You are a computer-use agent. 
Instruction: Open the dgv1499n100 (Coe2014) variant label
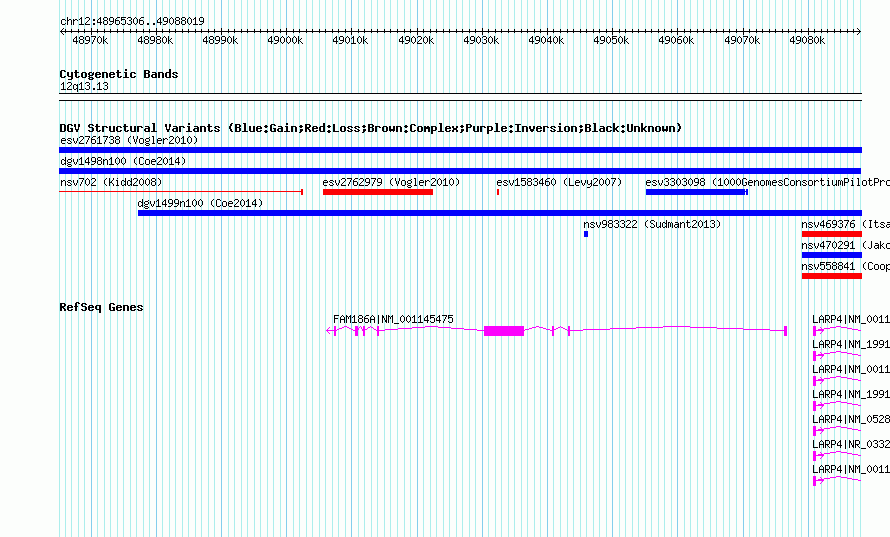pyautogui.click(x=200, y=203)
